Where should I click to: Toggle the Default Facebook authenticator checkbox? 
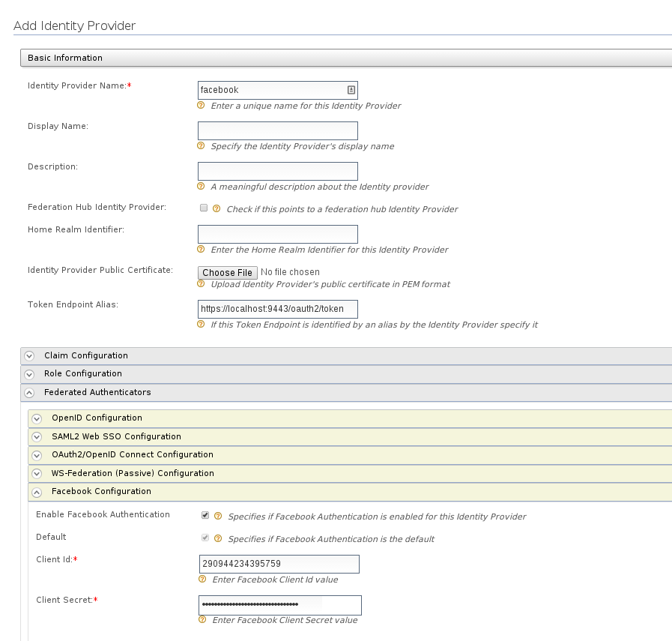point(205,538)
